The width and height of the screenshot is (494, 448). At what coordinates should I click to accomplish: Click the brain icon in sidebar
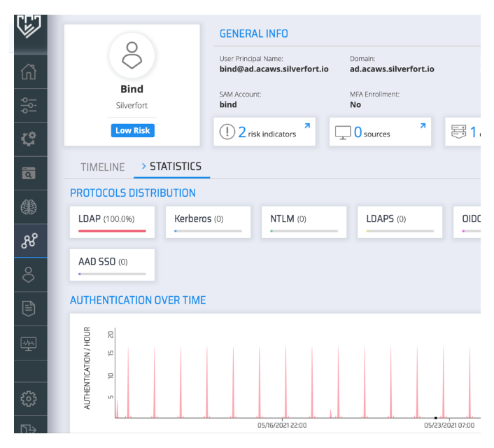click(29, 207)
